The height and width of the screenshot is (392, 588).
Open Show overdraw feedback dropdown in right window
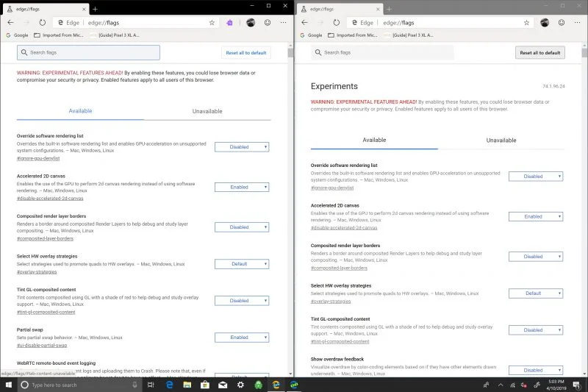pyautogui.click(x=536, y=370)
